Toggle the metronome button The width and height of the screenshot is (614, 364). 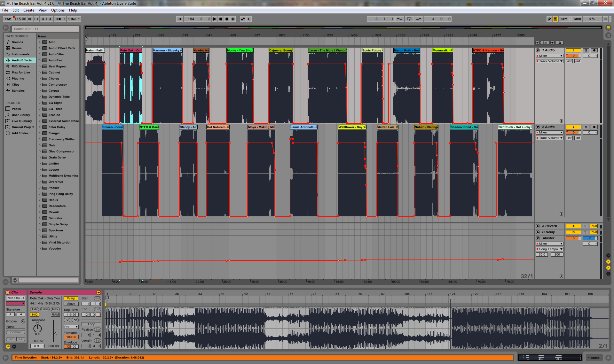[x=58, y=19]
